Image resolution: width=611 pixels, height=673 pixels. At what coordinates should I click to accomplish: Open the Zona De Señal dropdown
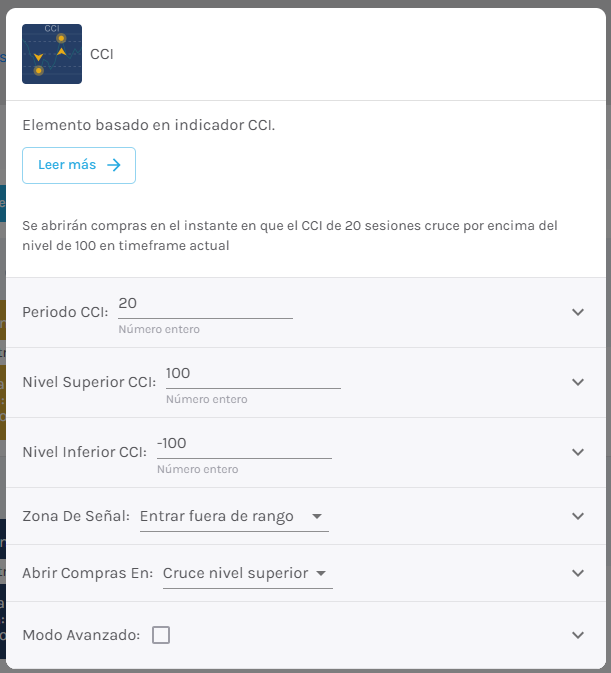[234, 516]
